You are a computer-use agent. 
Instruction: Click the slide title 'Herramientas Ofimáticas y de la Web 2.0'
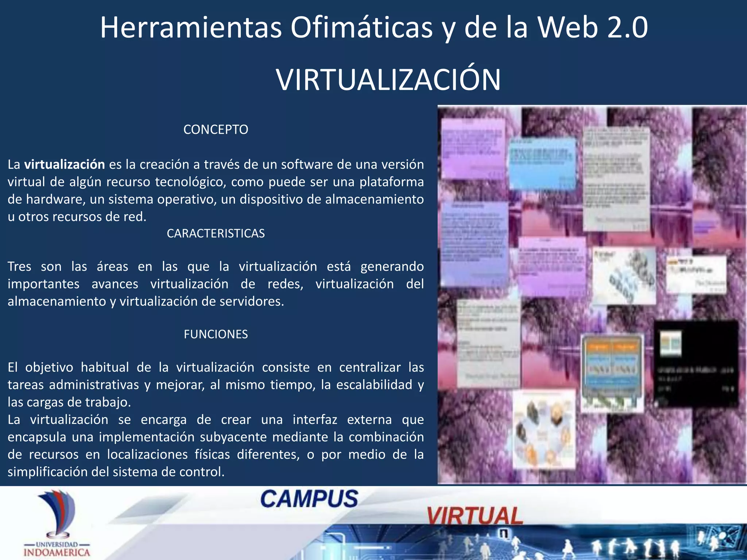pos(374,28)
